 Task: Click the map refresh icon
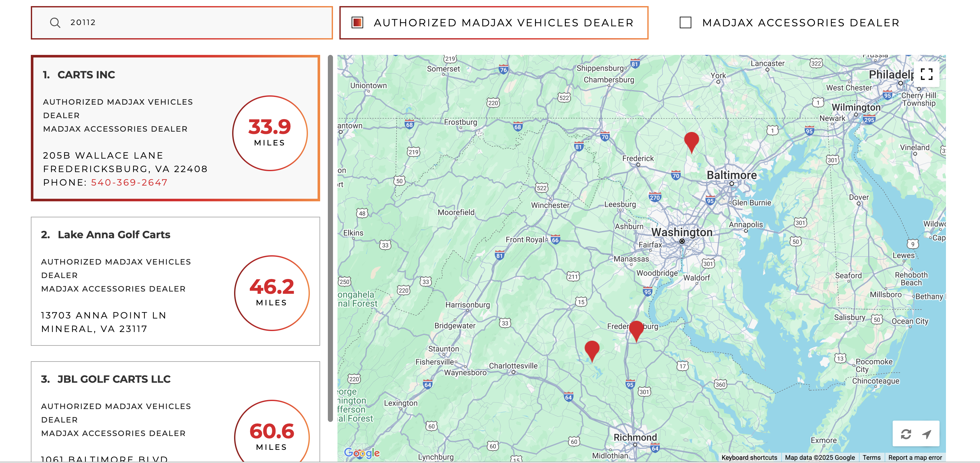click(x=906, y=434)
